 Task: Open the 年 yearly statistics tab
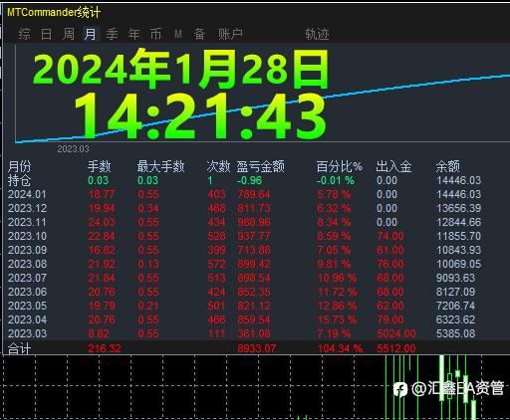(134, 34)
